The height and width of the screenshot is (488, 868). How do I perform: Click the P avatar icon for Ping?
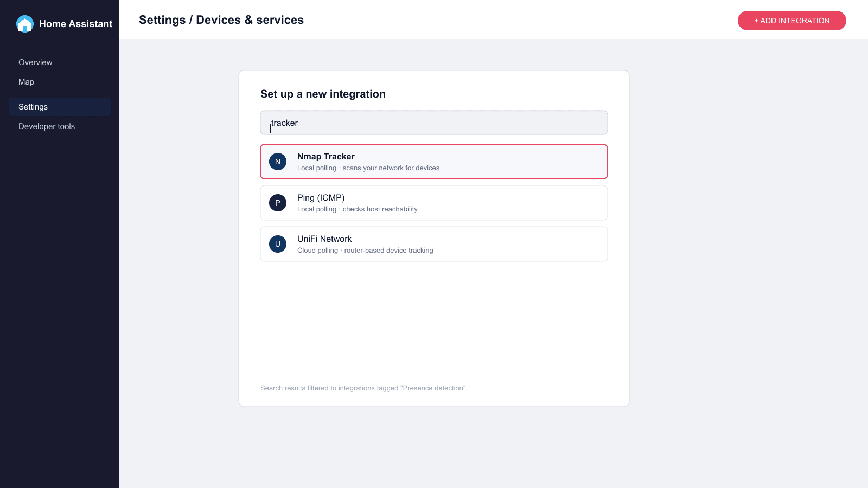[278, 203]
